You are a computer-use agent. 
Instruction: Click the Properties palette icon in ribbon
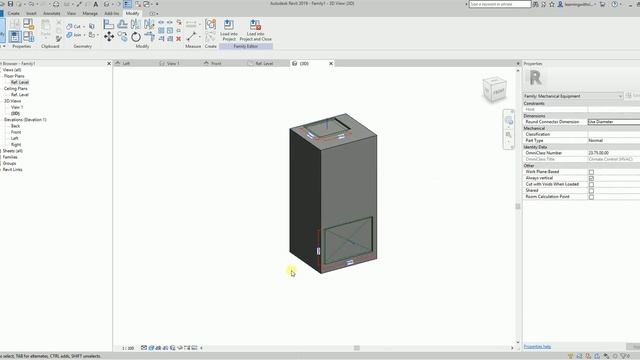(15, 37)
